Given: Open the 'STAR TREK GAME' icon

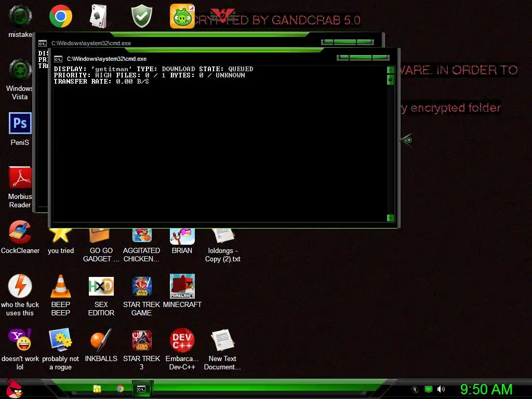Looking at the screenshot, I should click(141, 295).
